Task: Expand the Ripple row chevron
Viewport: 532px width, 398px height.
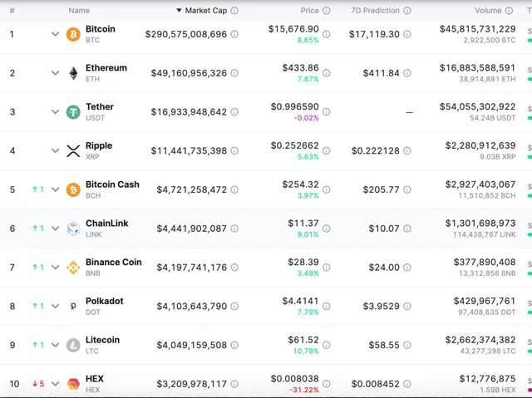Action: click(56, 151)
